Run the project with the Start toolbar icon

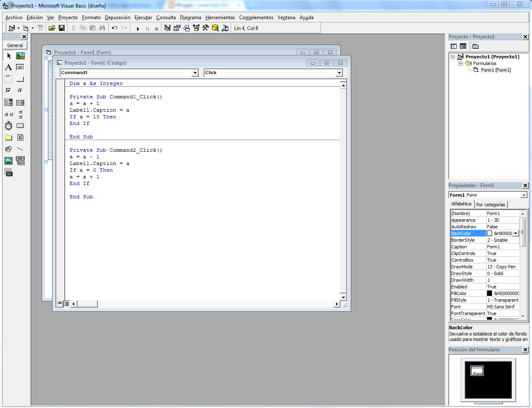(x=138, y=28)
